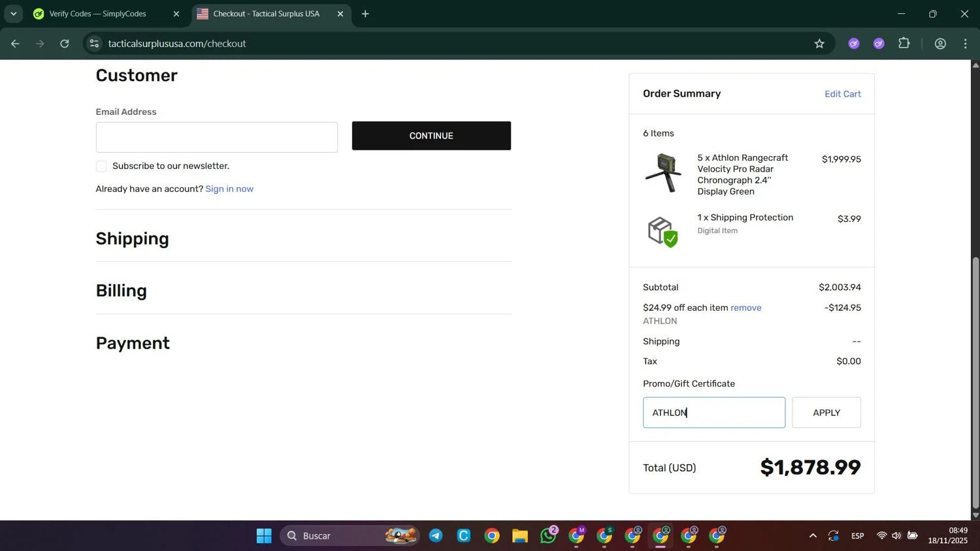Click the Promo/Gift Certificate code field
Screen dimensions: 980x551
714,413
